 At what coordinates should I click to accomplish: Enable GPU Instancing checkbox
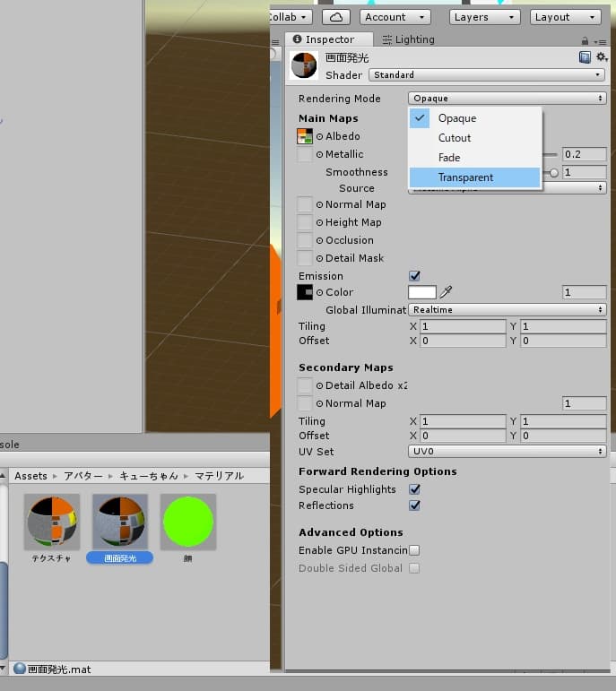(414, 550)
